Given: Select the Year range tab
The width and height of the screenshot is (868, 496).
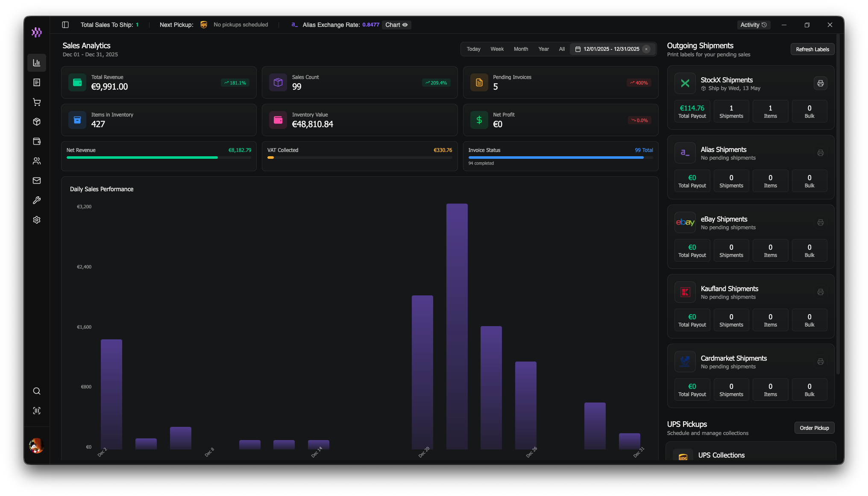Looking at the screenshot, I should [543, 49].
